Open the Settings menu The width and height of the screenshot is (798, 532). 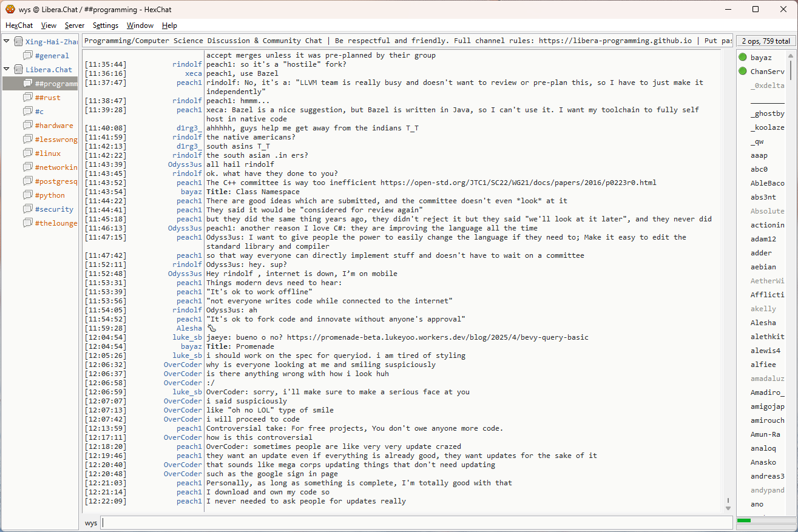pyautogui.click(x=106, y=25)
